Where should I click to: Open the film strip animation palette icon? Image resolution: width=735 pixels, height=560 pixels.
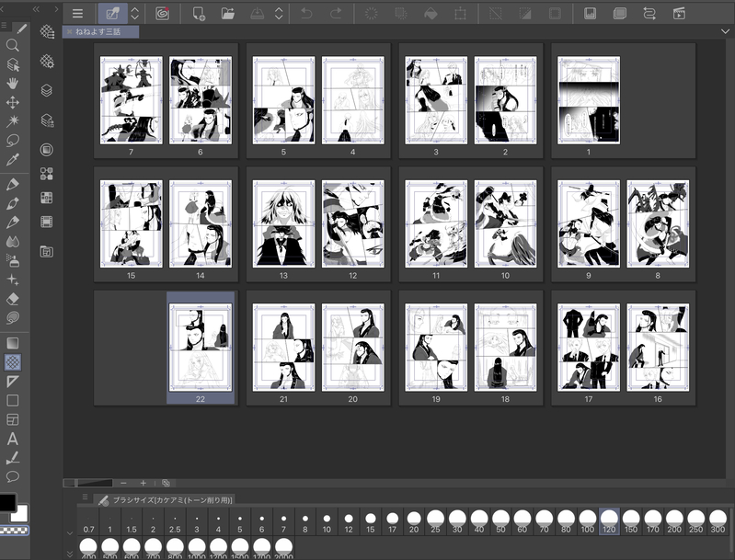pyautogui.click(x=46, y=222)
